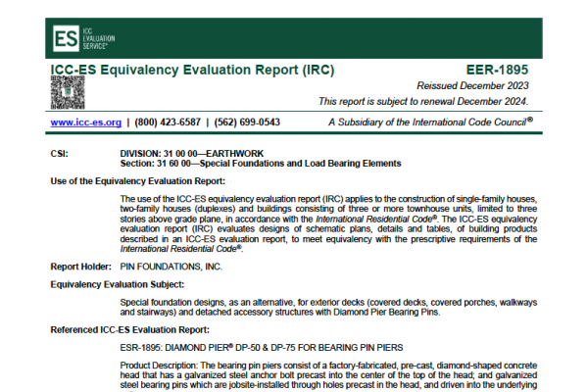The height and width of the screenshot is (392, 588).
Task: Click the 'PIN FOUNDATIONS, INC.' text
Action: (171, 267)
